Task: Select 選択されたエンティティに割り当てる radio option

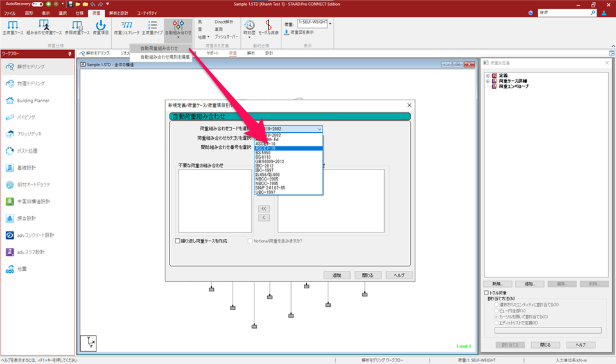Action: tap(497, 304)
